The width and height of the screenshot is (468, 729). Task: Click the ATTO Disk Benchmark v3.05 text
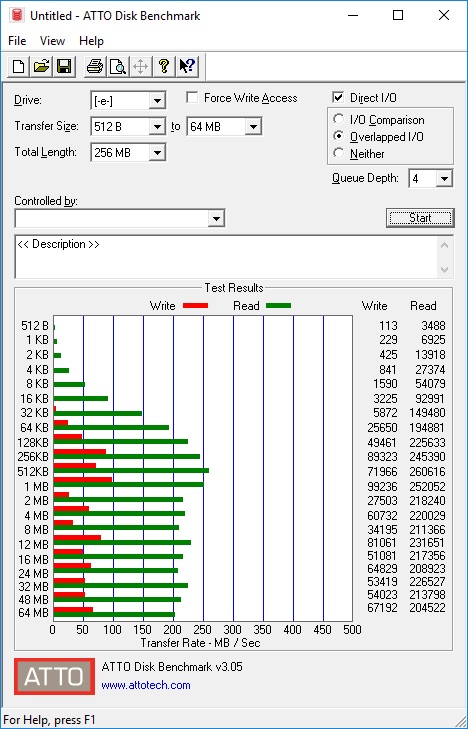(172, 667)
